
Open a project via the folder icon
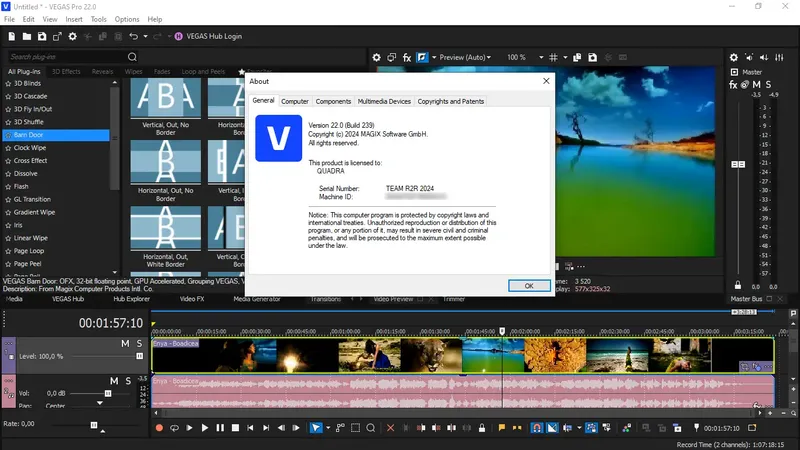click(27, 36)
